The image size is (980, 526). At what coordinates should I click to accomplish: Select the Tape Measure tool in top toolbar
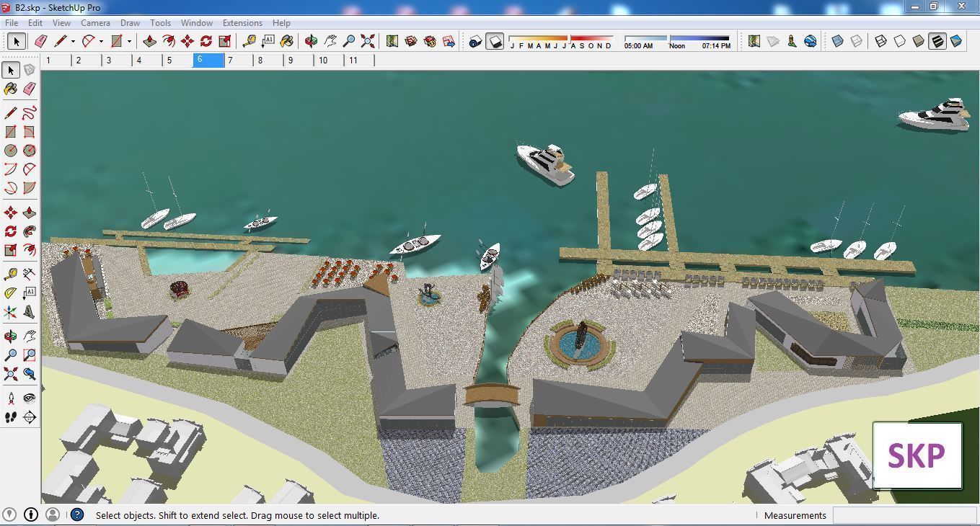pyautogui.click(x=250, y=41)
